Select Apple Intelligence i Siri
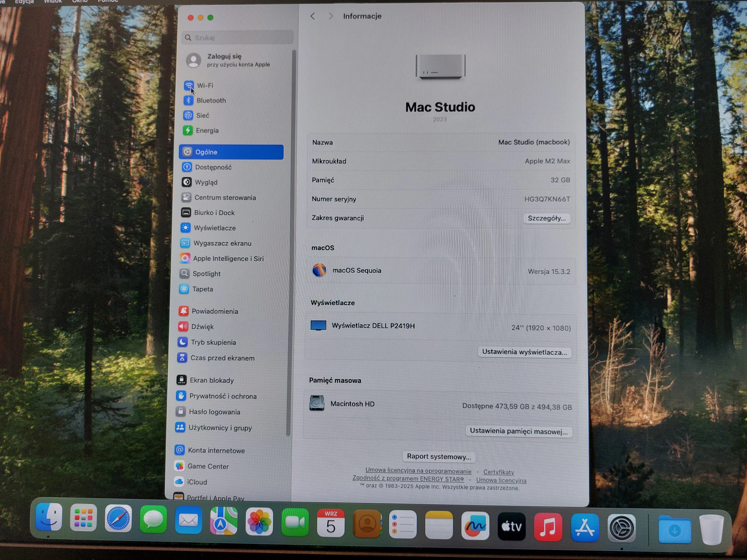This screenshot has width=747, height=560. click(222, 259)
